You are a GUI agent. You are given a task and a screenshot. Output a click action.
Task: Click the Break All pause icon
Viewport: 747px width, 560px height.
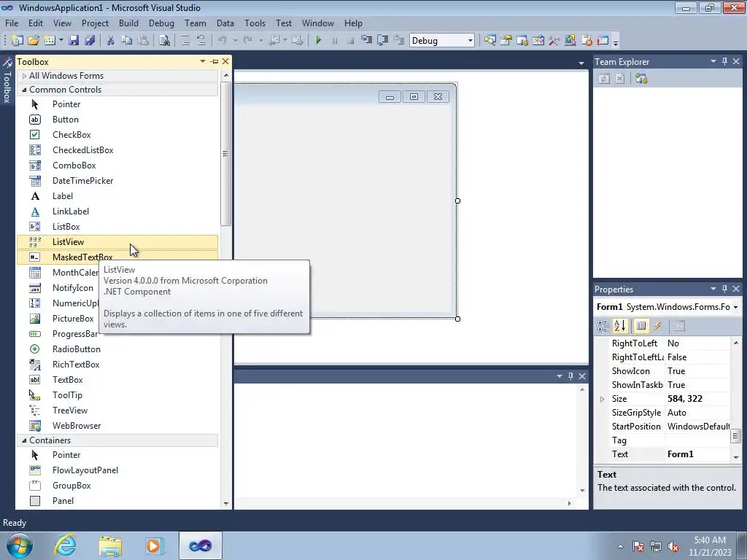[334, 41]
